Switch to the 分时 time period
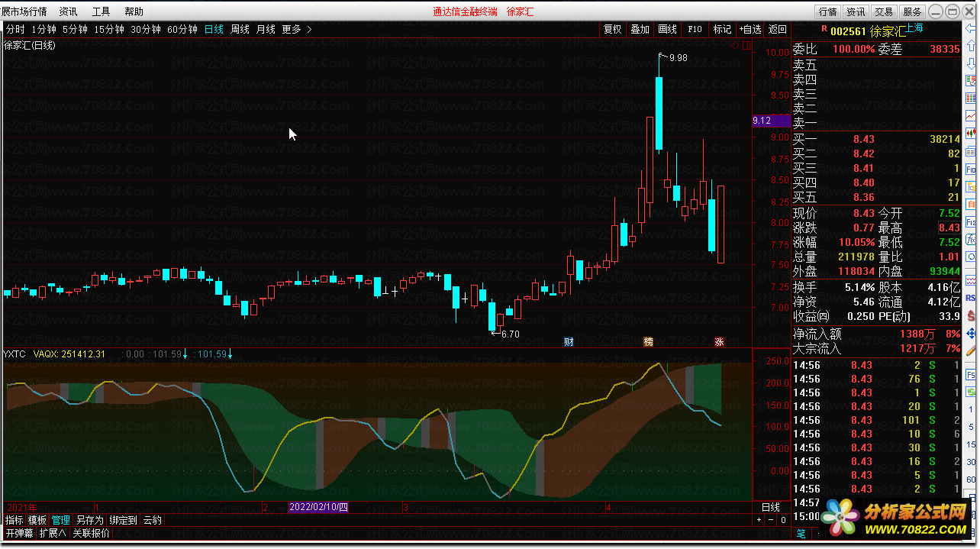The width and height of the screenshot is (980, 549). [15, 29]
